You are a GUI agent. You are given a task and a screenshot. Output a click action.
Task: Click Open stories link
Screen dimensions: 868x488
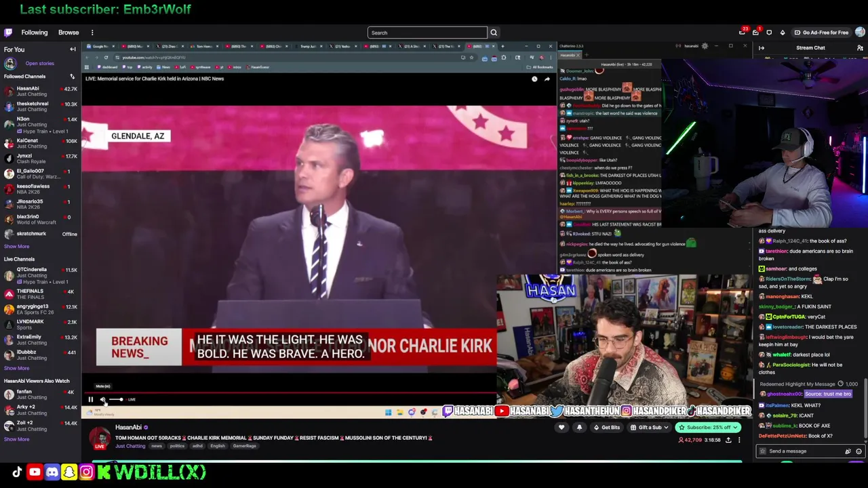39,64
